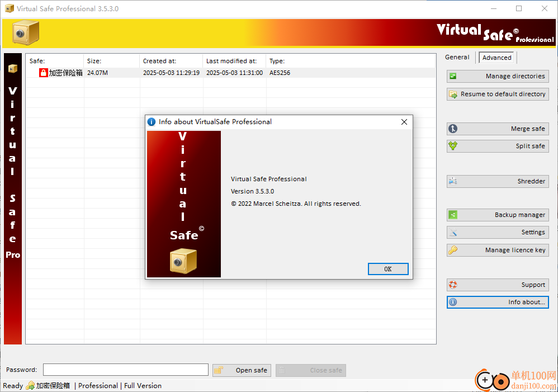
Task: Click the folder icon on Resume to default directory
Action: (x=453, y=94)
